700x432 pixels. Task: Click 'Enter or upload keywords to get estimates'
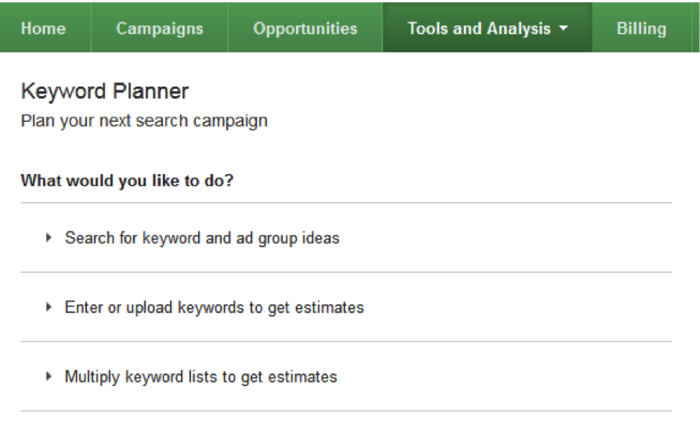(x=214, y=307)
